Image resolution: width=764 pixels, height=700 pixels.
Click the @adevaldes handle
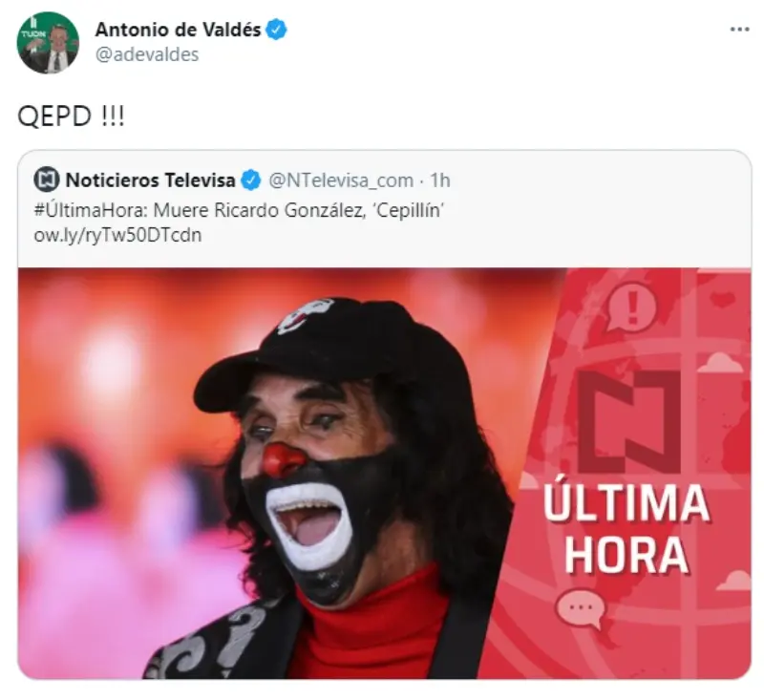click(x=147, y=54)
